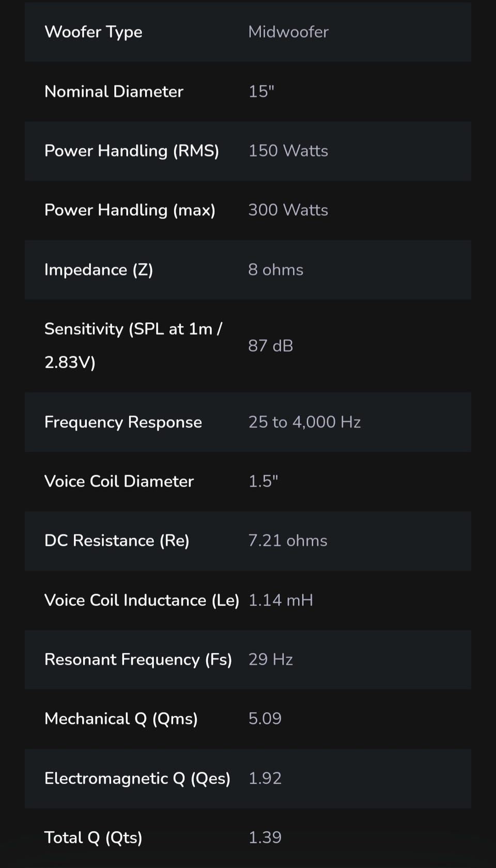Select the 1.14 mH value
496x868 pixels.
click(281, 600)
